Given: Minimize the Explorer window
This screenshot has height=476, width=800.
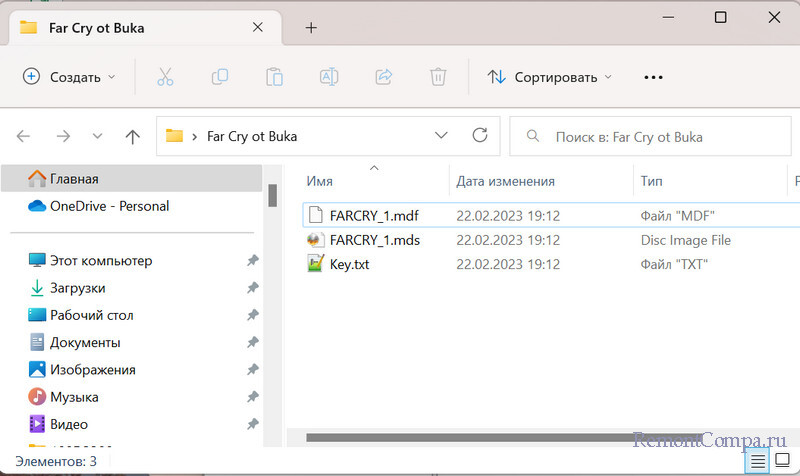Looking at the screenshot, I should (x=668, y=17).
